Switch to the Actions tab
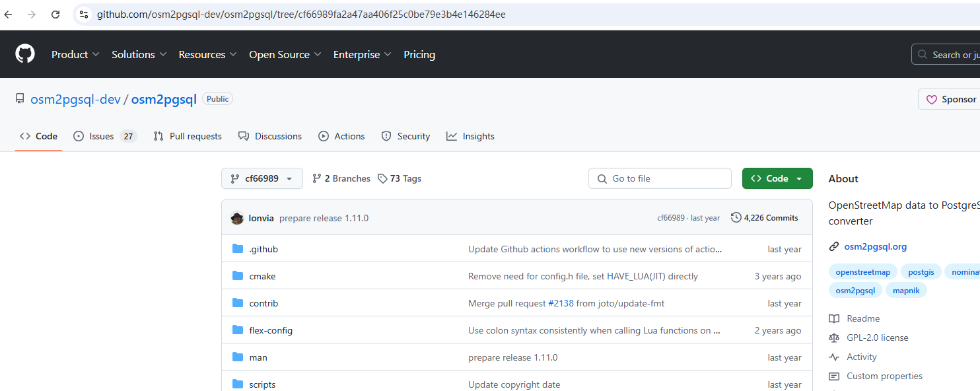Screen dimensions: 980x391 pyautogui.click(x=341, y=136)
